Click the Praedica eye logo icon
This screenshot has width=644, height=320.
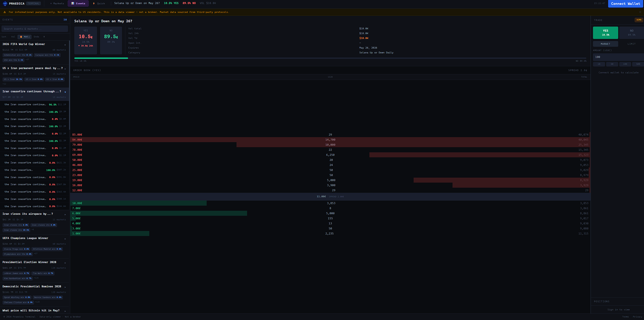tap(5, 4)
